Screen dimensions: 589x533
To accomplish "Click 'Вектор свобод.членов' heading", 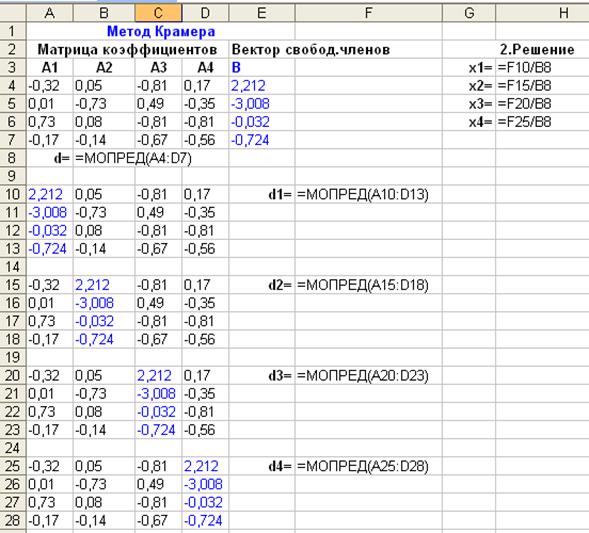I will [x=311, y=49].
